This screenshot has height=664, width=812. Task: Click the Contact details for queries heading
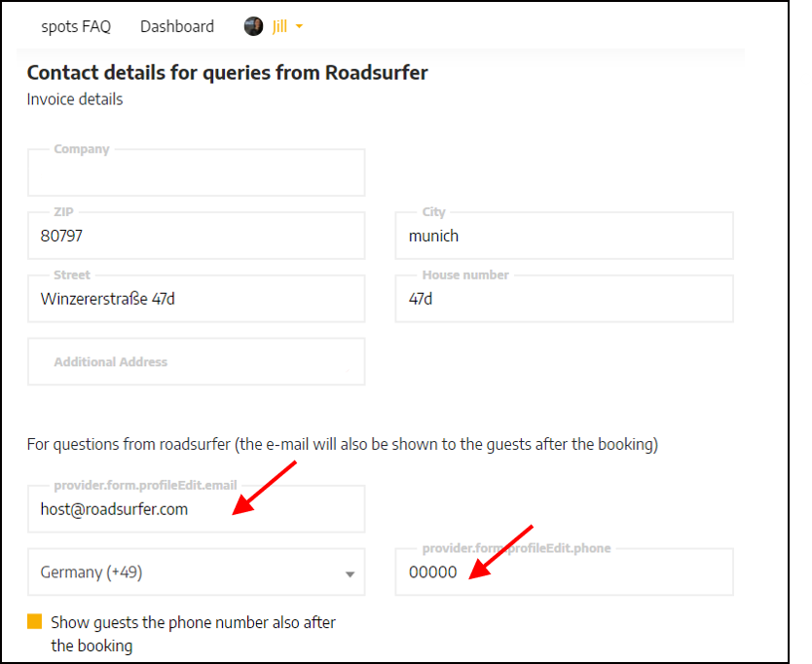pyautogui.click(x=227, y=73)
